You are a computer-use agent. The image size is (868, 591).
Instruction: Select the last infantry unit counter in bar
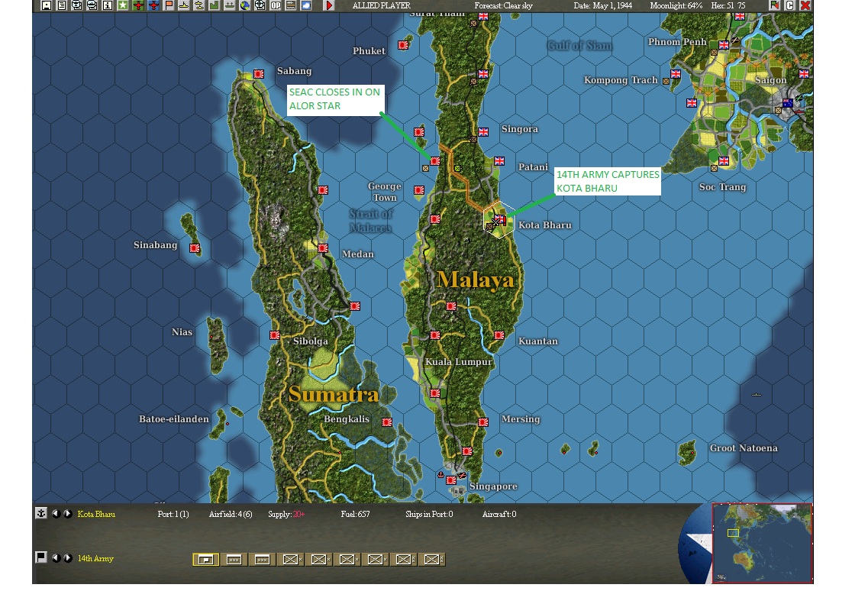[x=432, y=560]
